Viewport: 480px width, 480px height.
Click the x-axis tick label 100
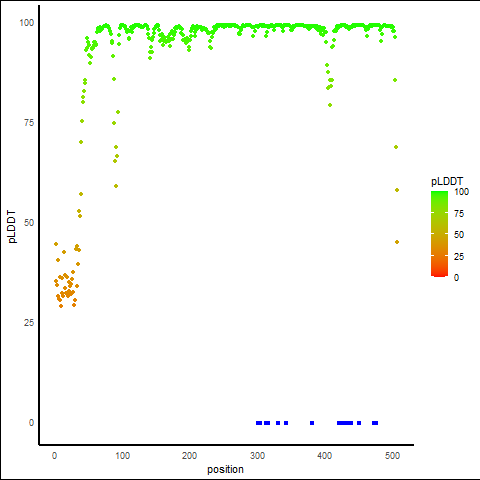click(x=122, y=456)
